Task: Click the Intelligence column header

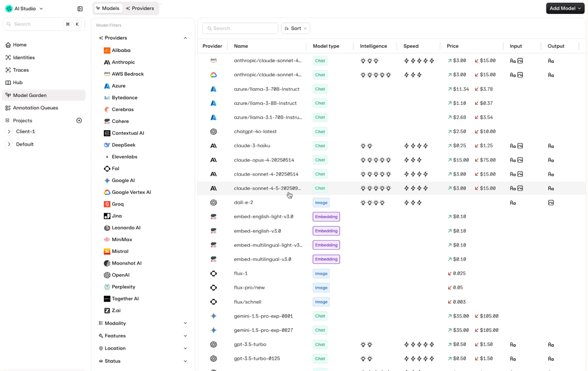Action: point(373,46)
